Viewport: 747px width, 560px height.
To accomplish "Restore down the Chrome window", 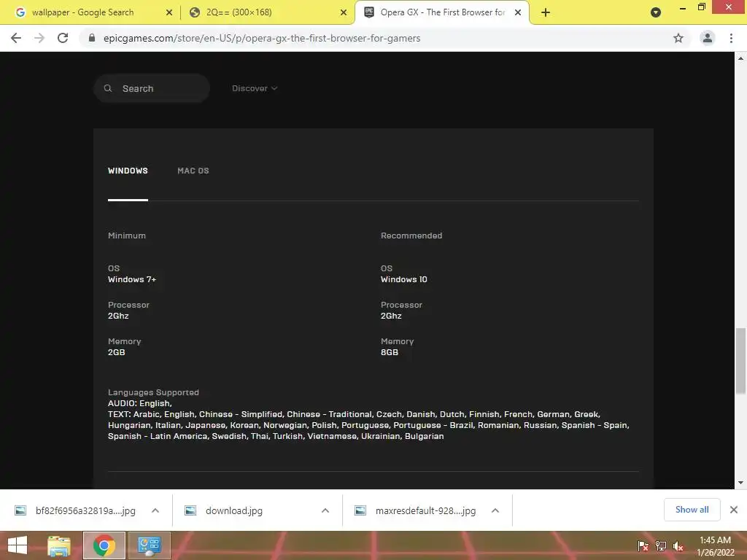I will (x=702, y=7).
